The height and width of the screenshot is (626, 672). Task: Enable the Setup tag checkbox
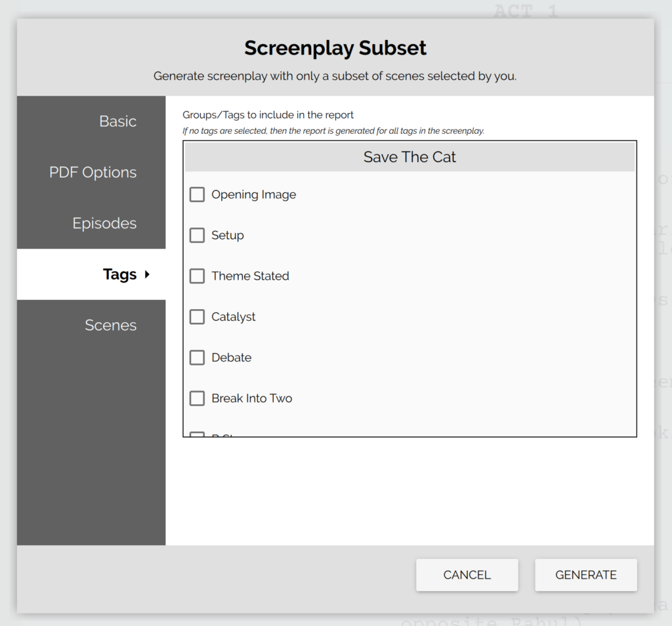click(197, 236)
